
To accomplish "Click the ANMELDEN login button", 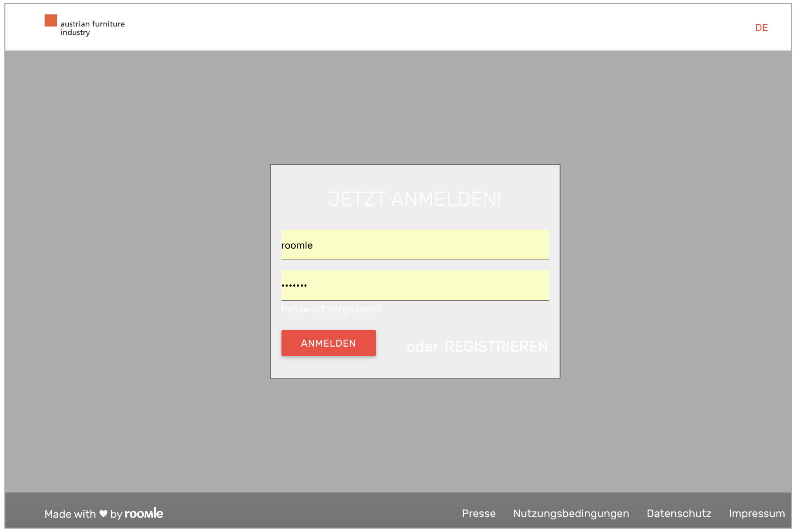I will click(329, 343).
